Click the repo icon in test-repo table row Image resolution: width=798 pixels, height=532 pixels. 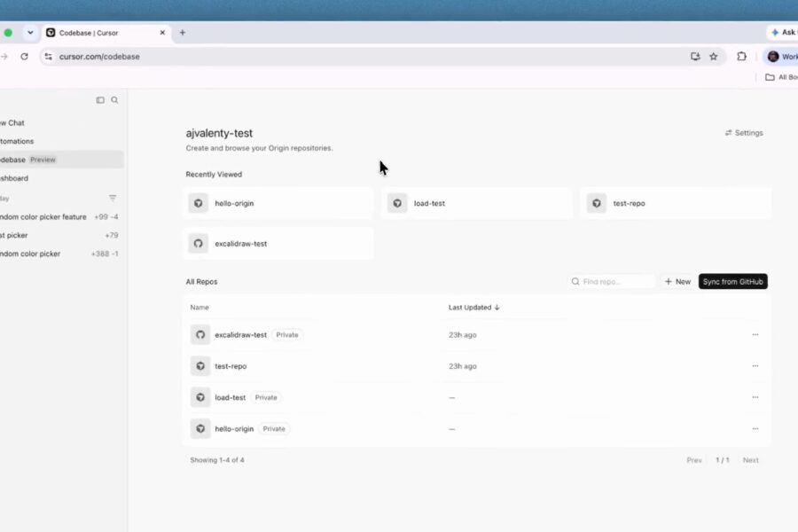point(200,366)
